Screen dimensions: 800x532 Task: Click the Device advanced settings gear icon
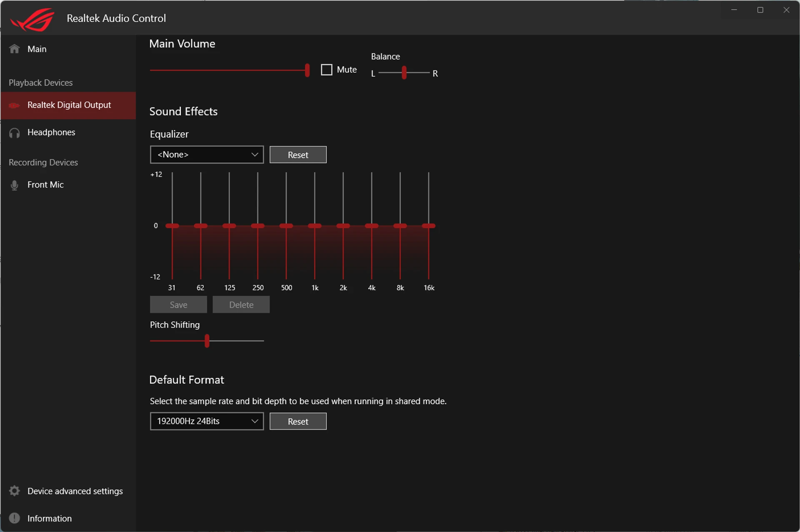point(15,491)
